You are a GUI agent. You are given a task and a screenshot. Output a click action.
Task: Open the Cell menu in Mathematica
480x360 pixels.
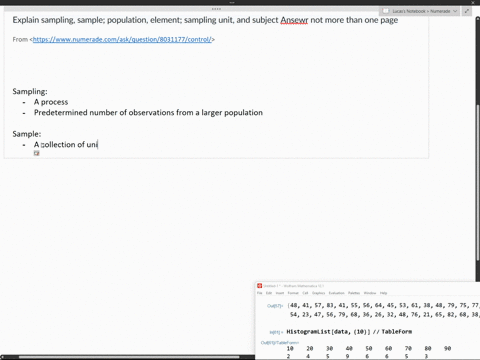[x=305, y=293]
